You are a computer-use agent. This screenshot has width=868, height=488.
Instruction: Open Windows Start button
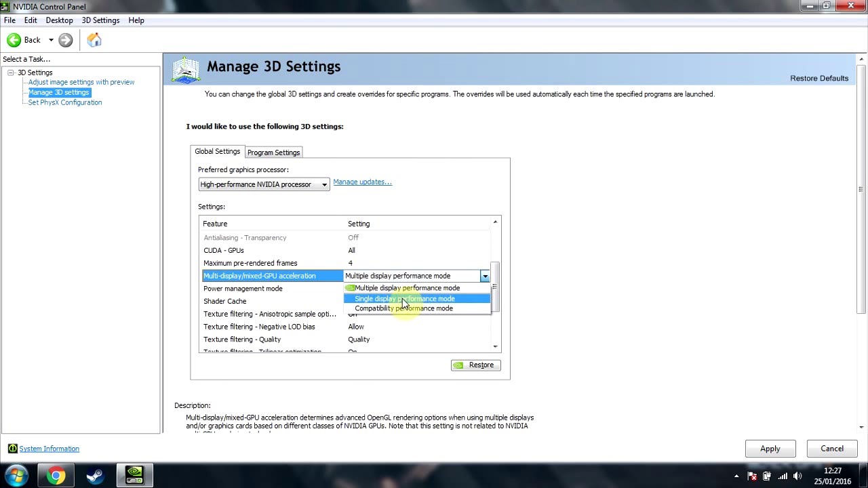[x=16, y=475]
